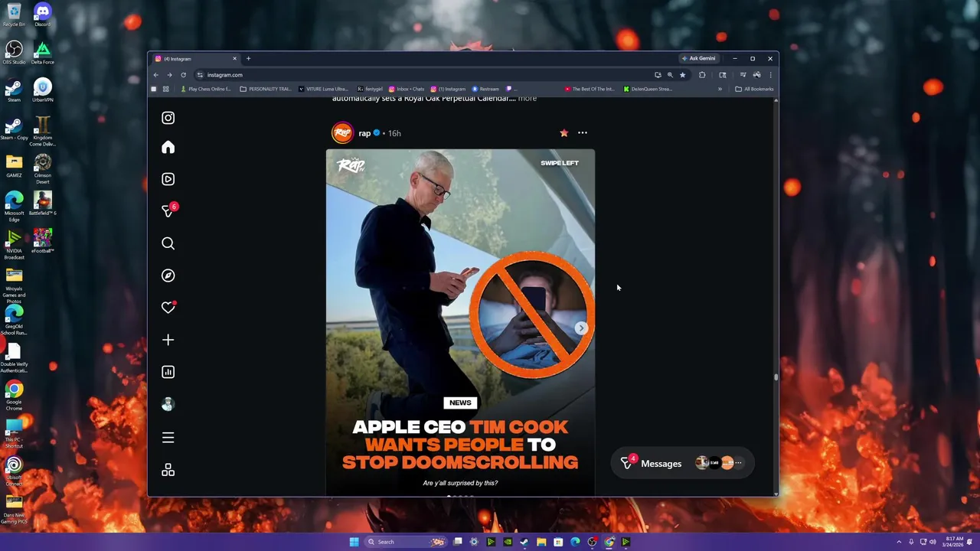Open Chrome apps grid in bookmarks bar
The height and width of the screenshot is (551, 980).
coord(165,89)
